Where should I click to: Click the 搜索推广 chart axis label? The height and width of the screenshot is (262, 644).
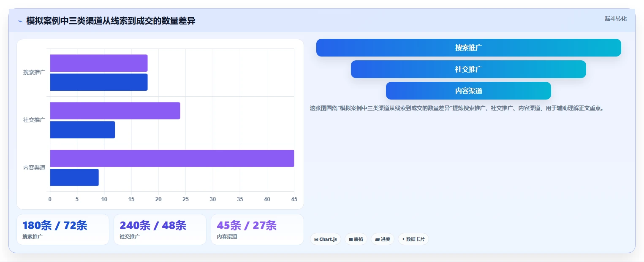click(x=34, y=73)
